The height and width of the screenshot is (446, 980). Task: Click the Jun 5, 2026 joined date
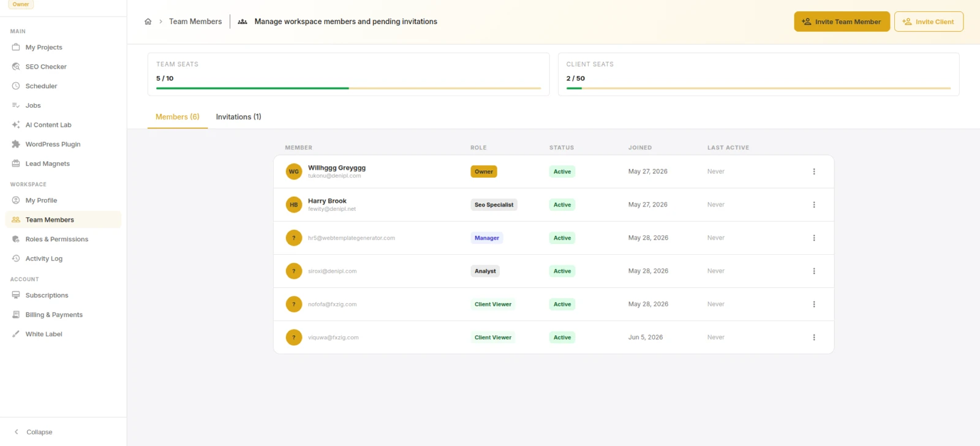pyautogui.click(x=646, y=337)
